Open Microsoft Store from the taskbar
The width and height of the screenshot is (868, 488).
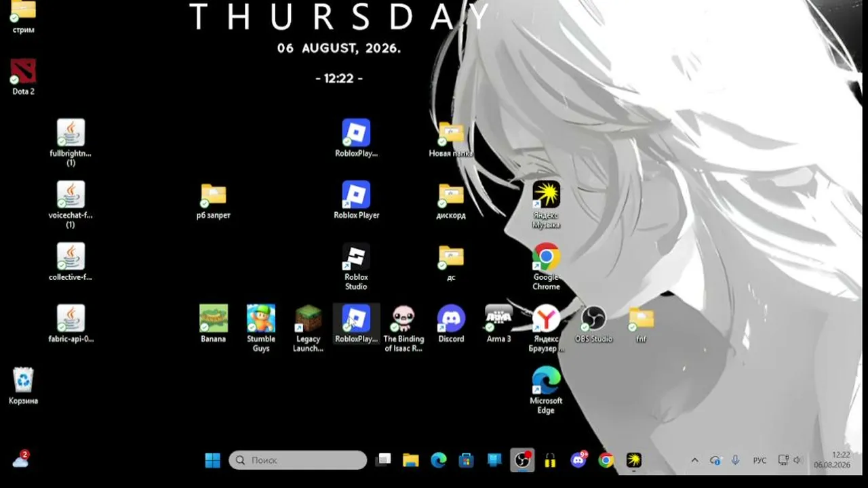click(x=466, y=460)
